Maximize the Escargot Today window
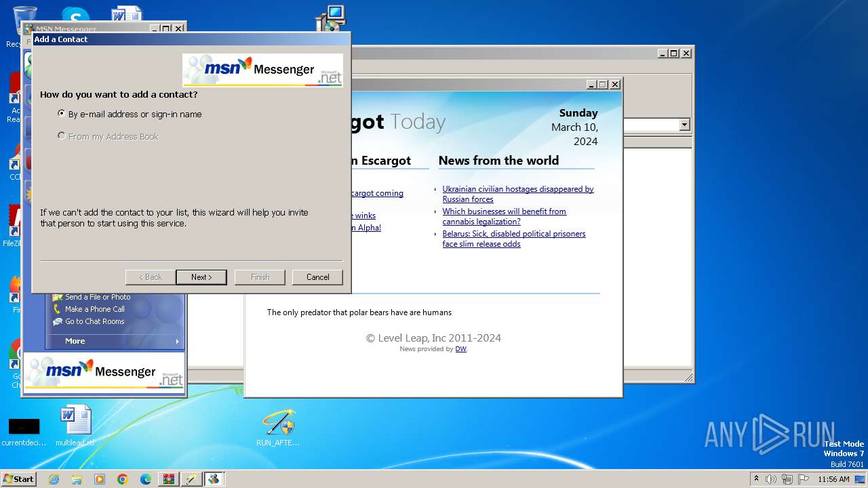This screenshot has width=868, height=488. tap(602, 85)
